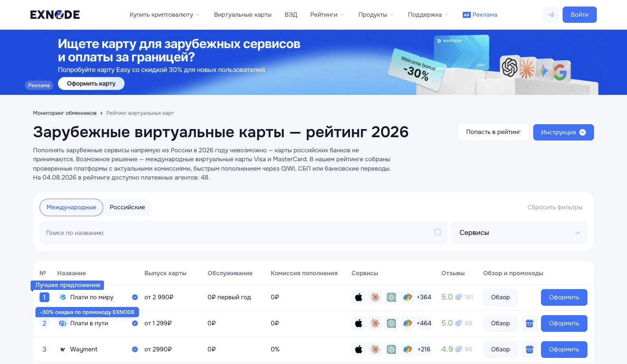Image resolution: width=627 pixels, height=364 pixels.
Task: Click the Войти login button
Action: 580,15
